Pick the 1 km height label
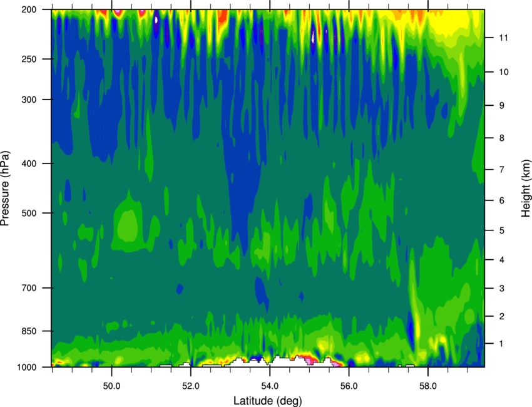This screenshot has width=532, height=407. coord(502,344)
